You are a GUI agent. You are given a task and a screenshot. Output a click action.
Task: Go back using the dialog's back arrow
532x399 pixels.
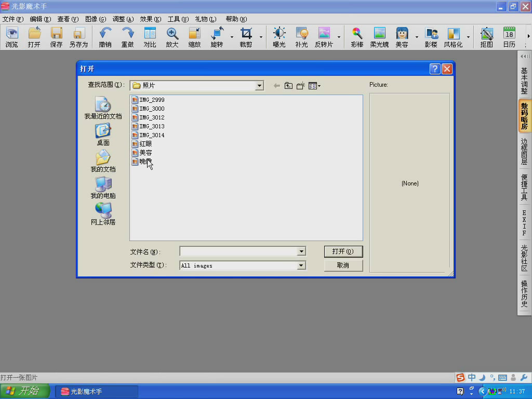277,86
